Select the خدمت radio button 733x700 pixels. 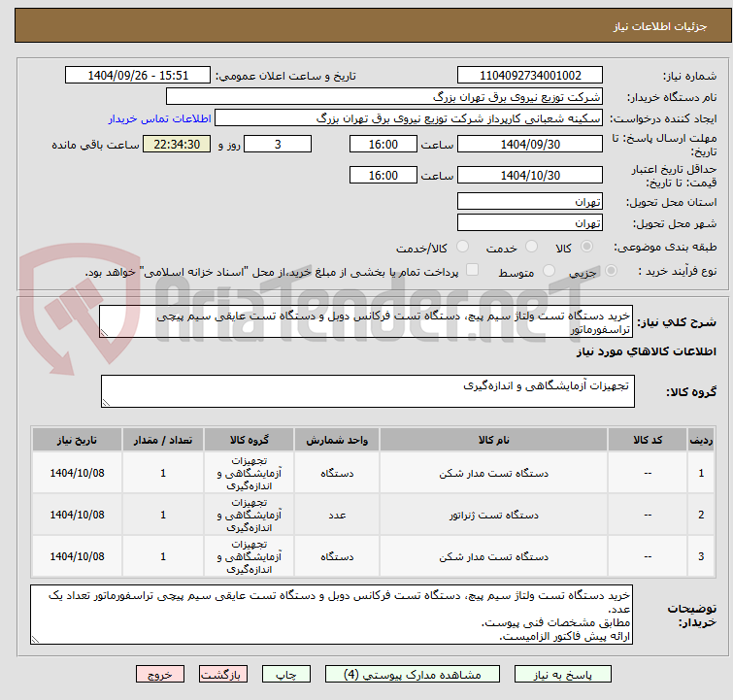click(531, 247)
